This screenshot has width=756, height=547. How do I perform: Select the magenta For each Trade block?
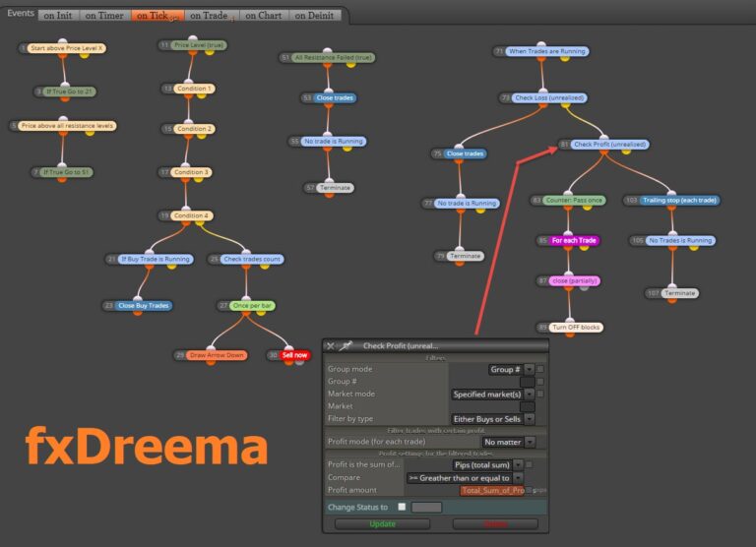574,240
